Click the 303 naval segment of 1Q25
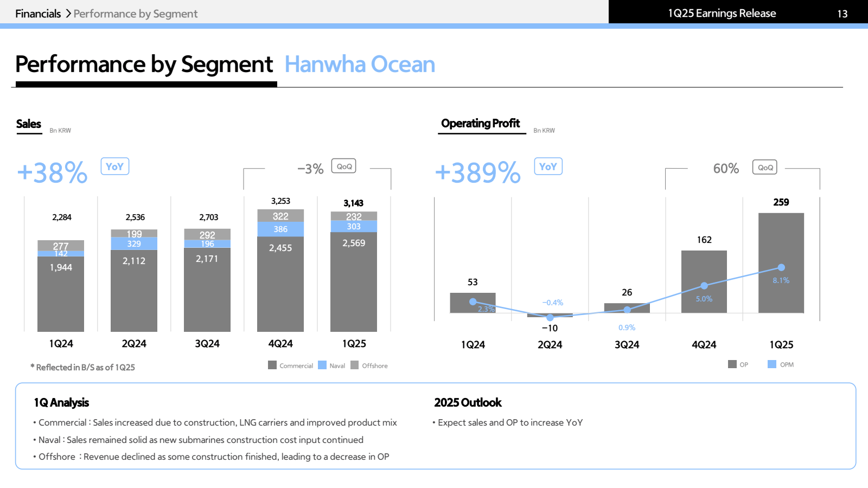 (354, 227)
